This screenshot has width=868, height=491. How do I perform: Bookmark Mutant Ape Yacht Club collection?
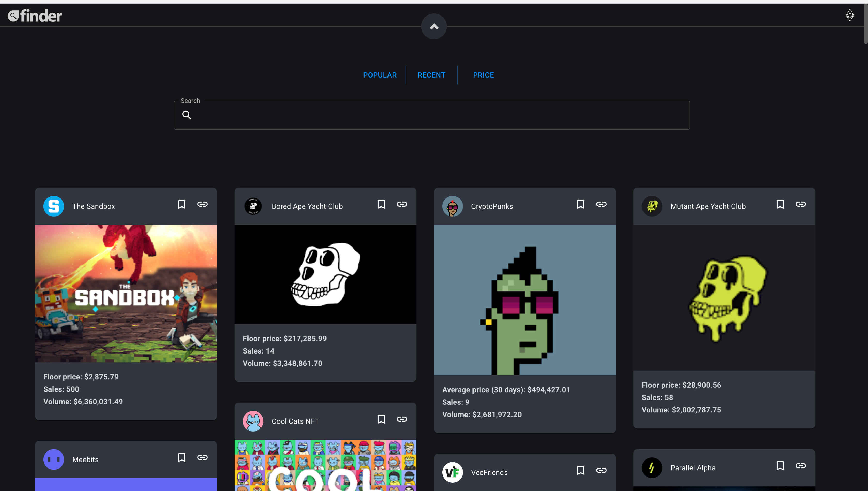(x=780, y=204)
